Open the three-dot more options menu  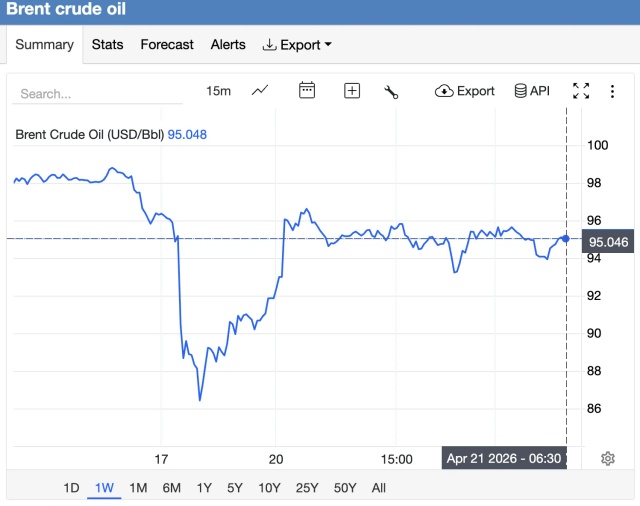tap(611, 91)
